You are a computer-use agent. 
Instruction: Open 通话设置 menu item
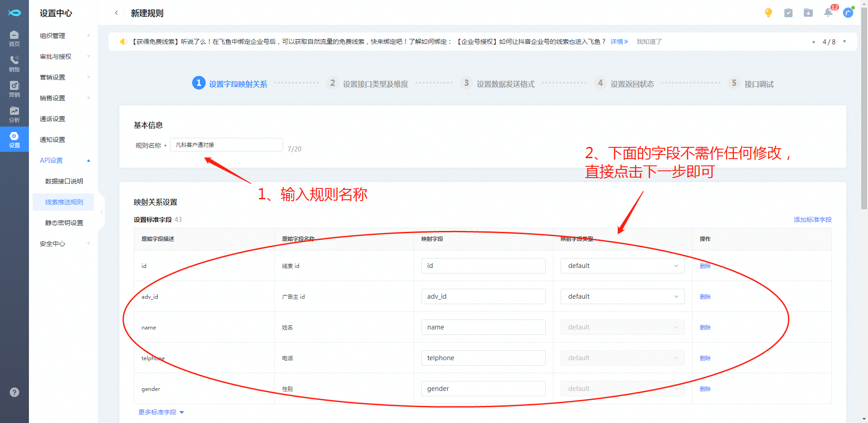(x=52, y=119)
